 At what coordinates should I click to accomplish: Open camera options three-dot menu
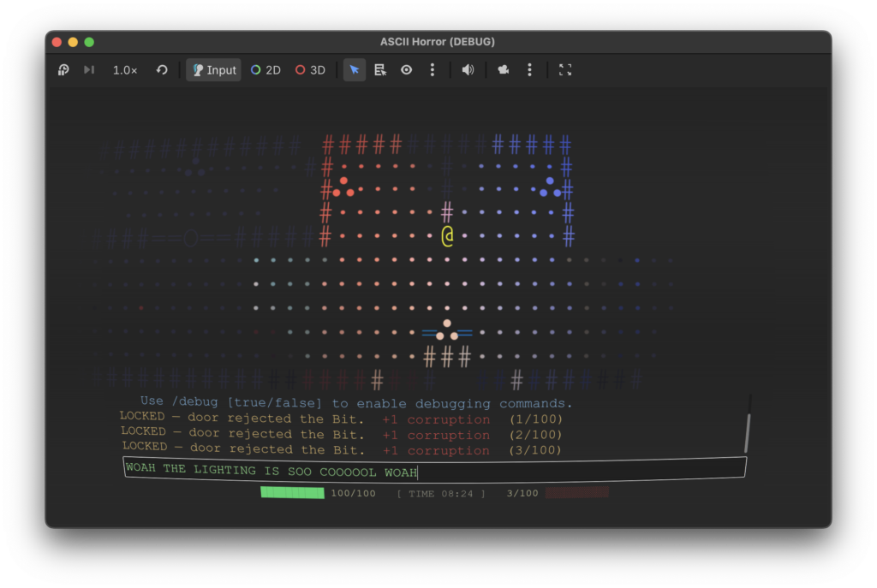coord(529,70)
